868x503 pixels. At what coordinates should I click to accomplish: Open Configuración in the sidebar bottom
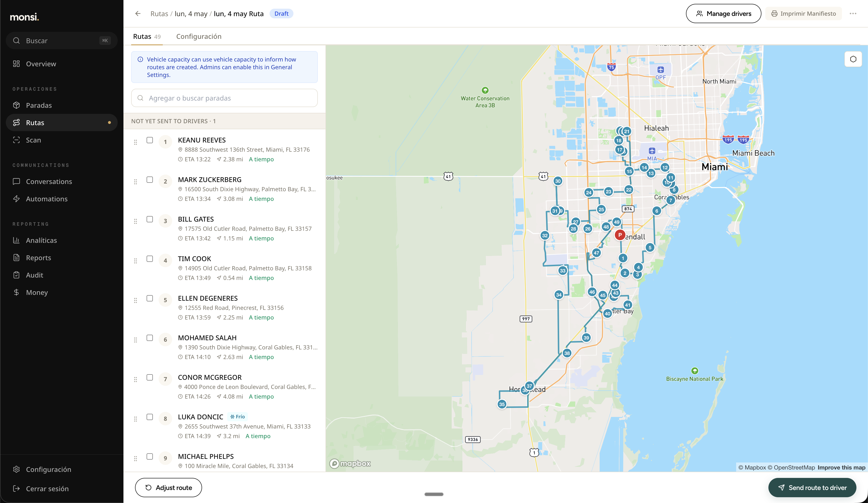(62, 469)
